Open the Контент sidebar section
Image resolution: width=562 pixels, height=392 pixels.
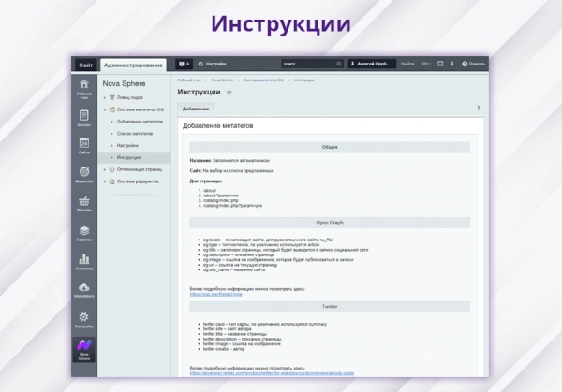point(84,119)
